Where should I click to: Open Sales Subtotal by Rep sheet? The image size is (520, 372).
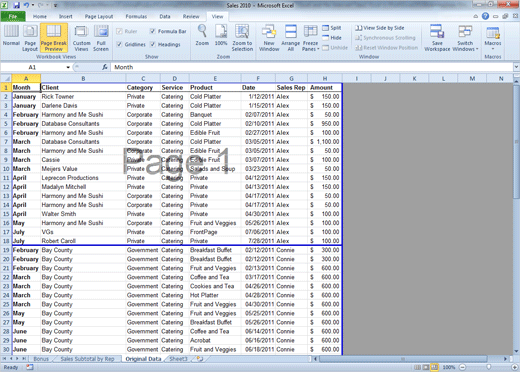tap(87, 359)
